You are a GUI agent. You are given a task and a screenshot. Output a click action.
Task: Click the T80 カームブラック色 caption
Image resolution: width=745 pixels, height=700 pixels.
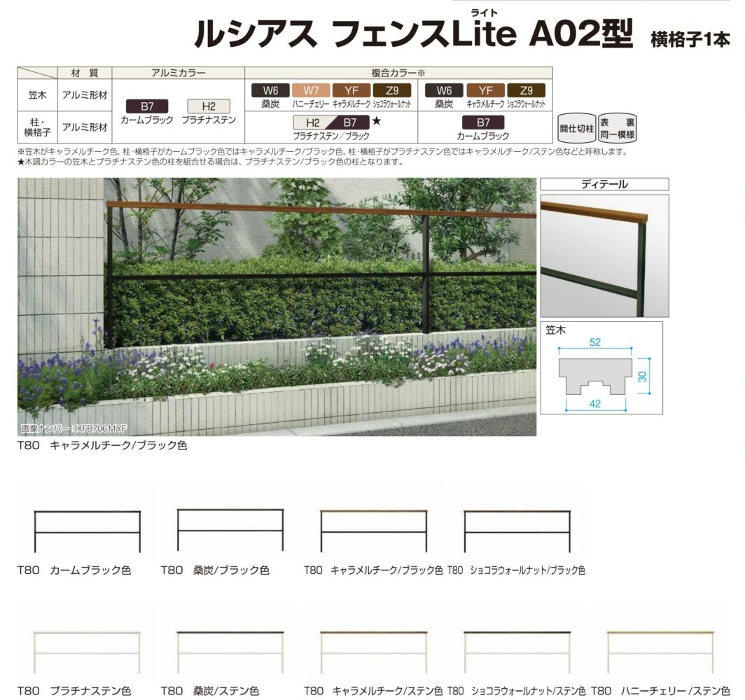74,570
